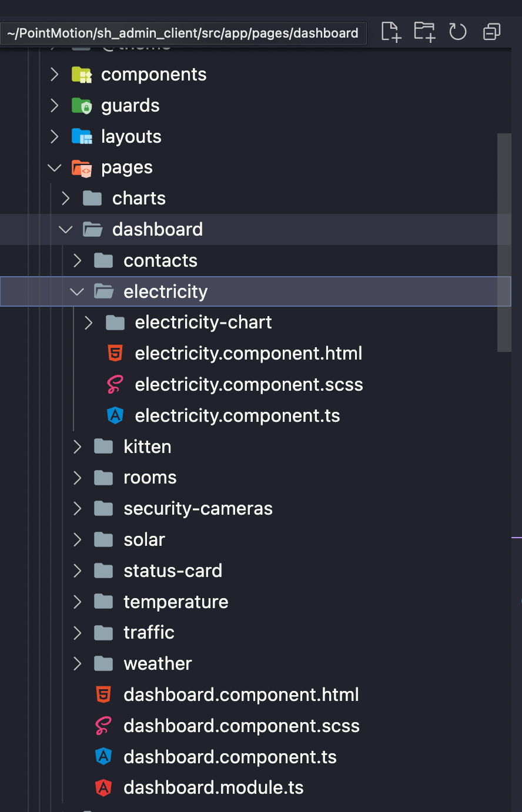Click the New File icon
Image resolution: width=522 pixels, height=812 pixels.
coord(390,32)
